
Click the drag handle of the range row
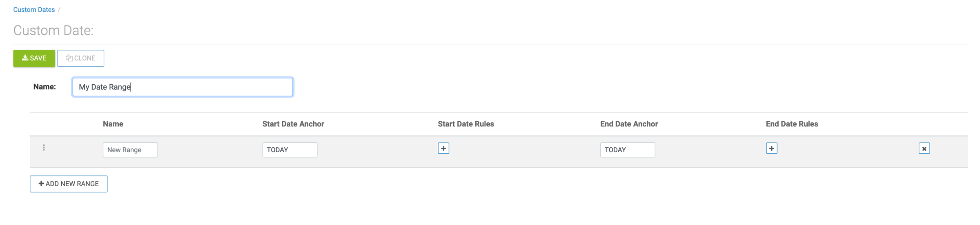tap(44, 148)
